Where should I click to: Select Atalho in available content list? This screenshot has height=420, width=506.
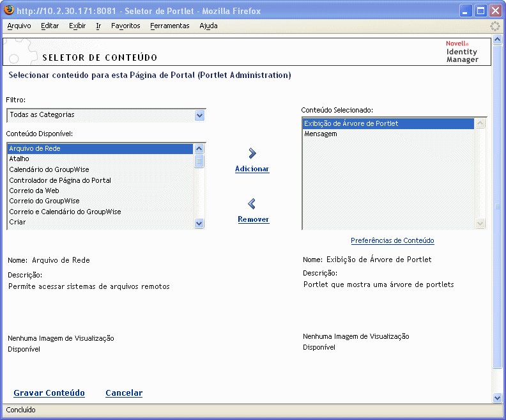[x=100, y=159]
